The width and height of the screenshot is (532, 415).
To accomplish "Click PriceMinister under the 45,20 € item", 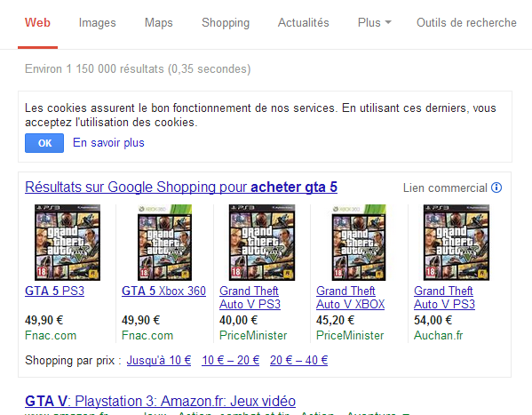I will [x=350, y=336].
